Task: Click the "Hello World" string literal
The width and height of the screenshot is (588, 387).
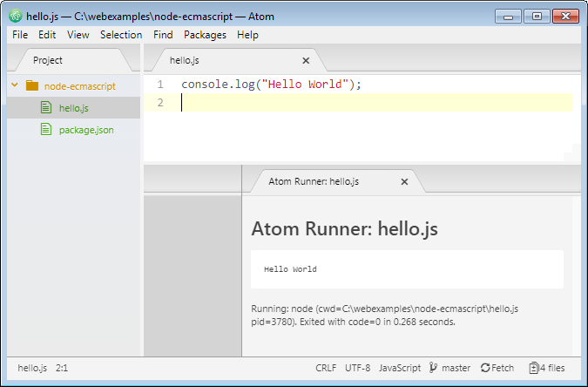Action: point(305,84)
